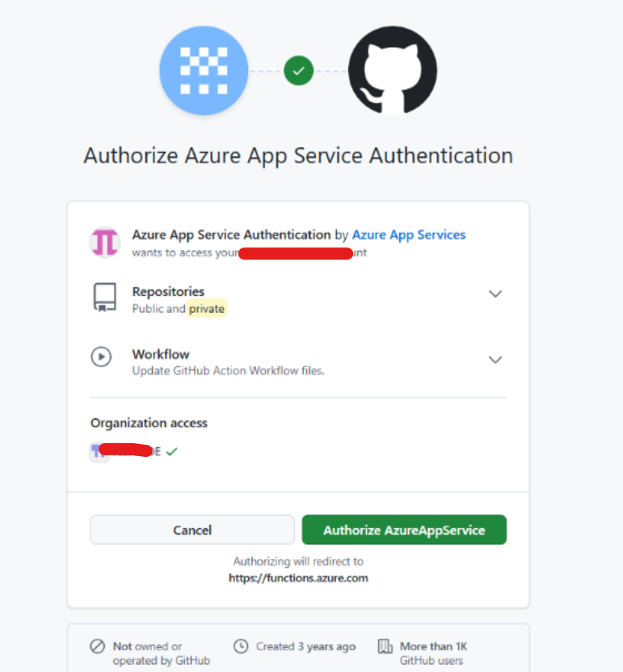Click 'Not owned or operated by GitHub' text
Viewport: 623px width, 672px height.
162,653
